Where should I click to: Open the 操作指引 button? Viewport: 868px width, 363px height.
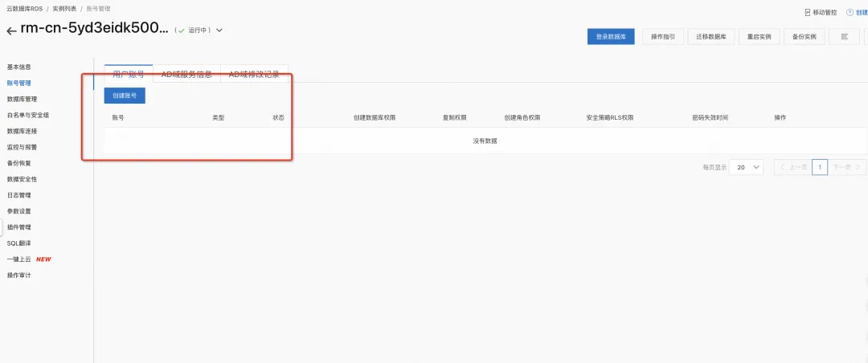[662, 36]
